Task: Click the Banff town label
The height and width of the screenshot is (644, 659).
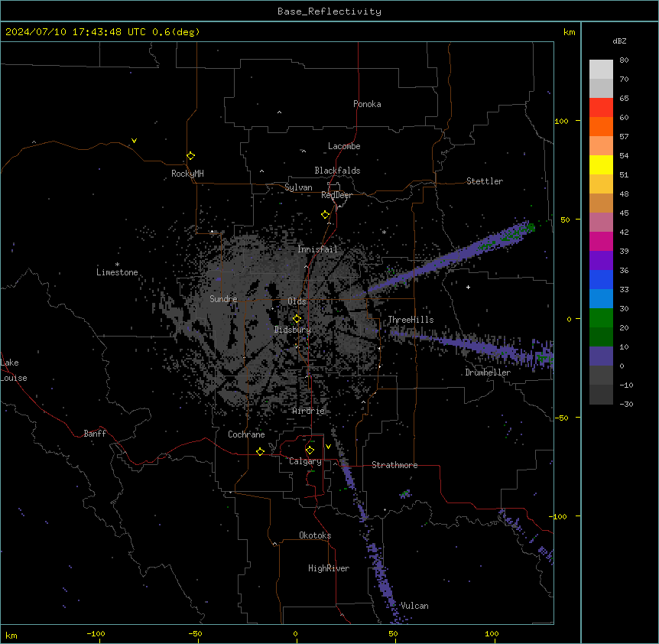Action: (95, 434)
